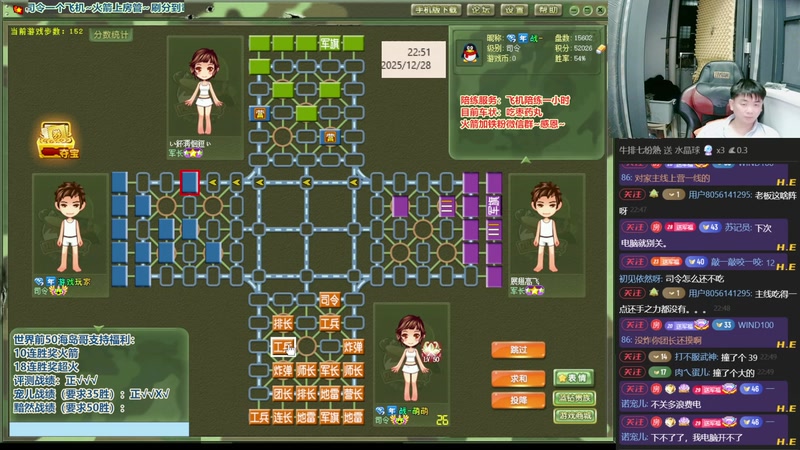Click username WIND100 in chat
This screenshot has width=800, height=450.
[756, 325]
